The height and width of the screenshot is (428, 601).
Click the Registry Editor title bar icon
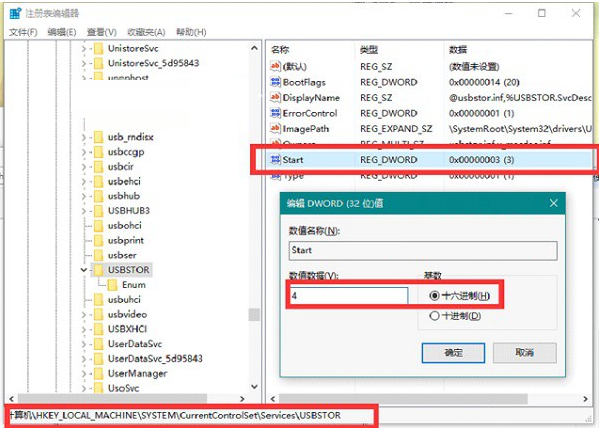point(14,13)
